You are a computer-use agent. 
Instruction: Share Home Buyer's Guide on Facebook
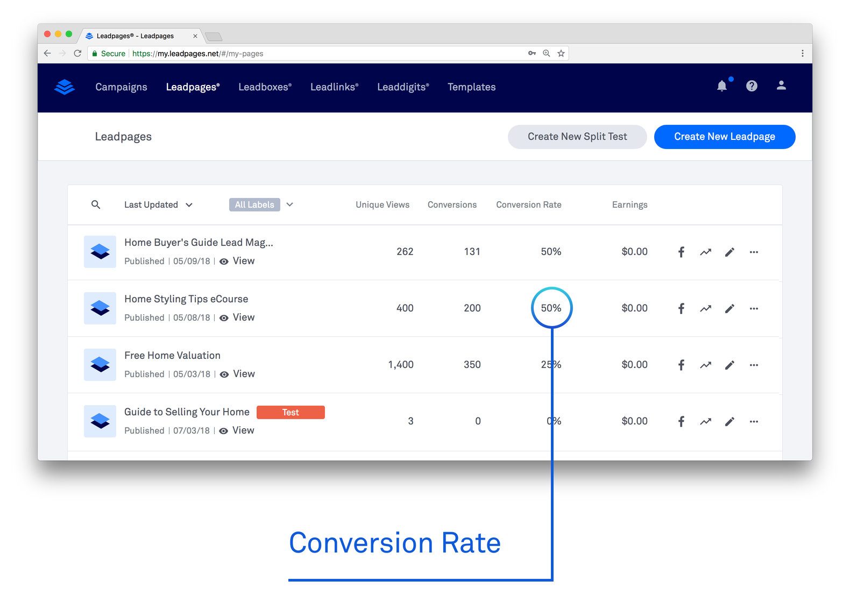681,252
